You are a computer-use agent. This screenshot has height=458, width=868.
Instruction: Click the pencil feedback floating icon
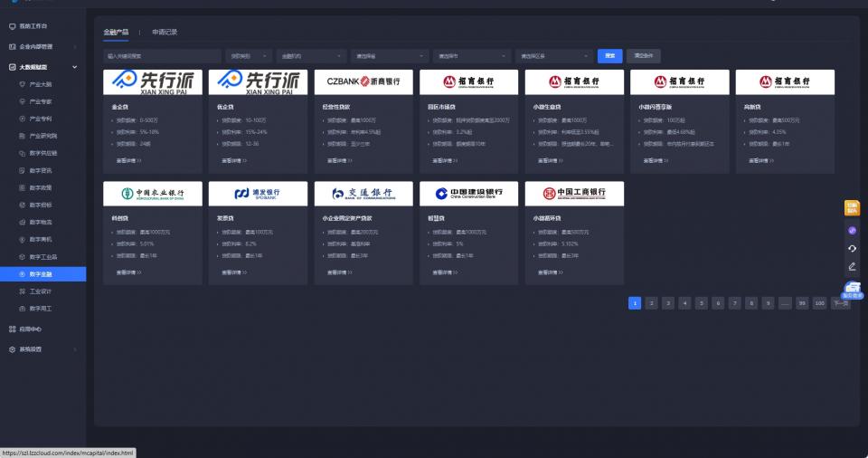[x=852, y=267]
